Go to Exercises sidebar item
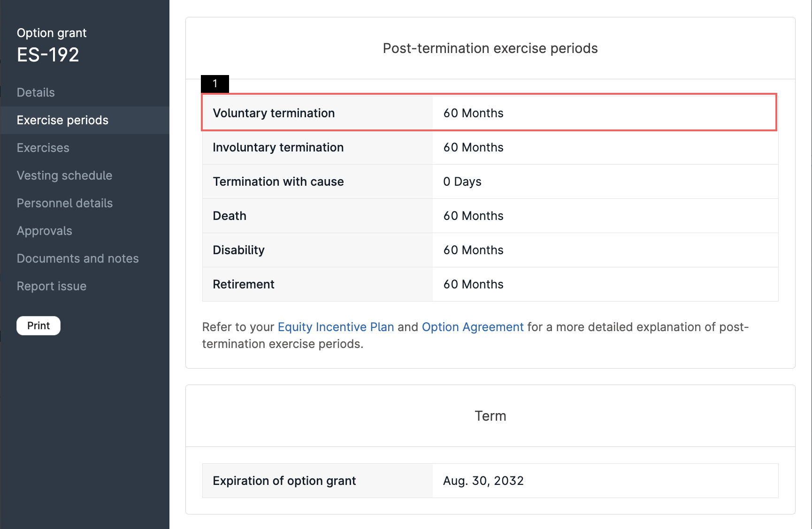 point(43,148)
